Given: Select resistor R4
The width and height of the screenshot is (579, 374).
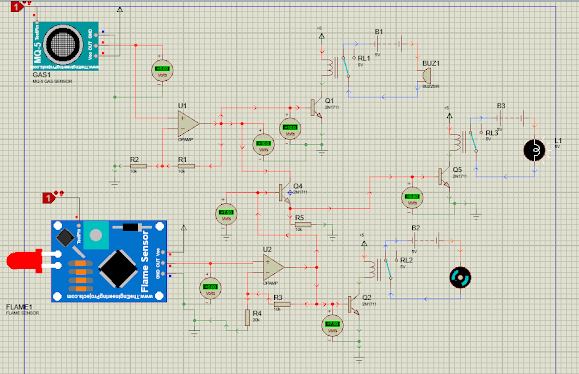Looking at the screenshot, I should click(247, 318).
